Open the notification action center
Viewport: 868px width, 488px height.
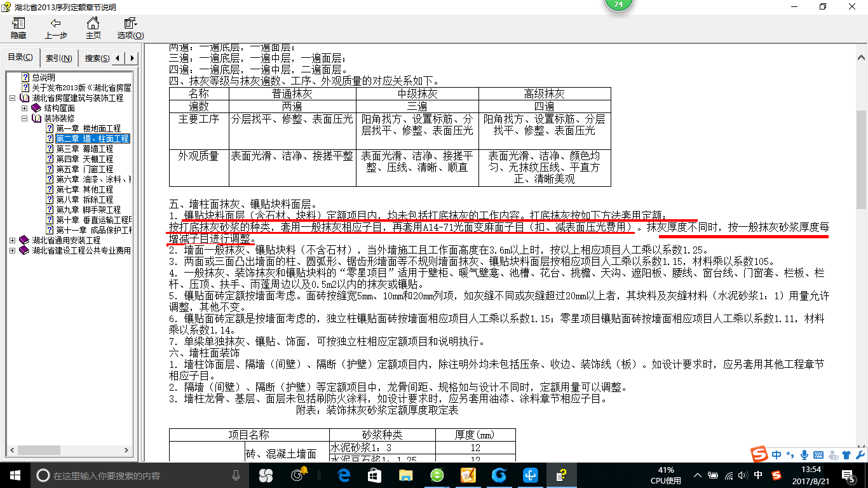pos(848,475)
